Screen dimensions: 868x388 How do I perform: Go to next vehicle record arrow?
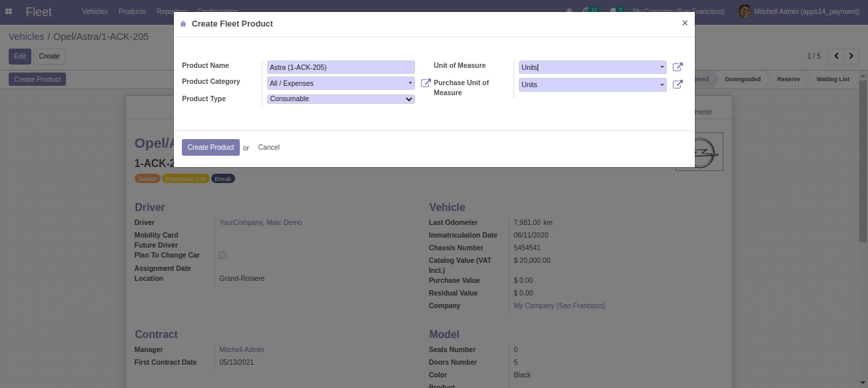[851, 56]
